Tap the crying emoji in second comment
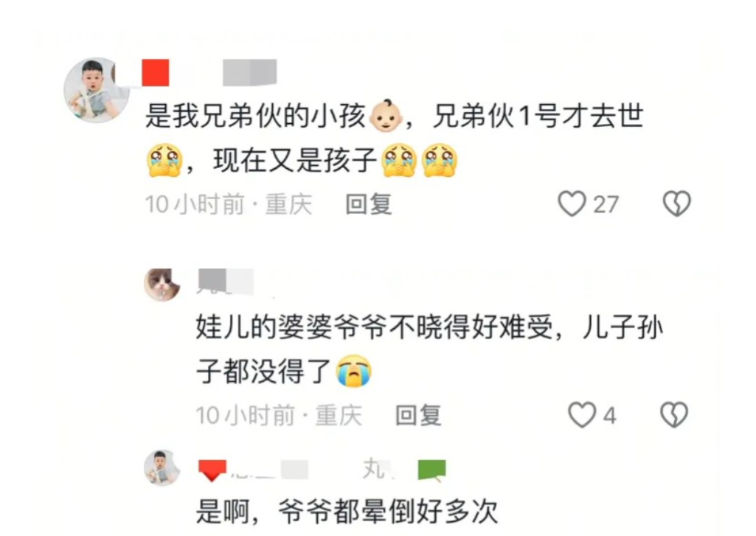756x536 pixels. 354,371
